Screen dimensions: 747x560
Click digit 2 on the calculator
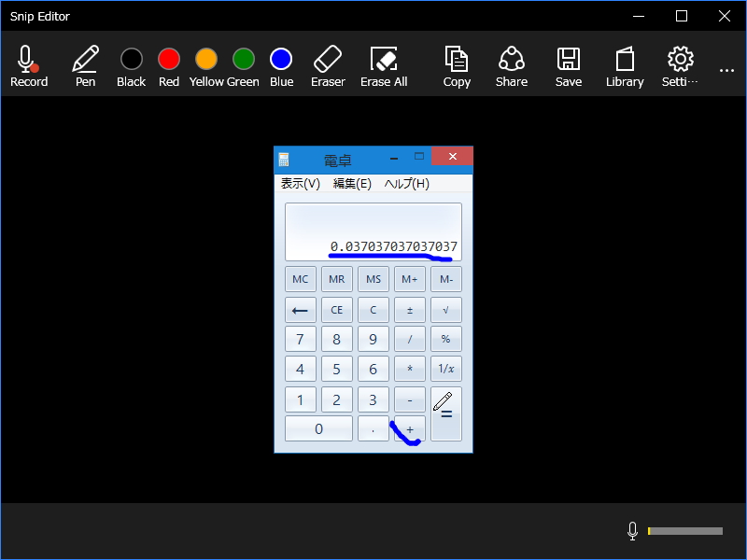pos(337,399)
